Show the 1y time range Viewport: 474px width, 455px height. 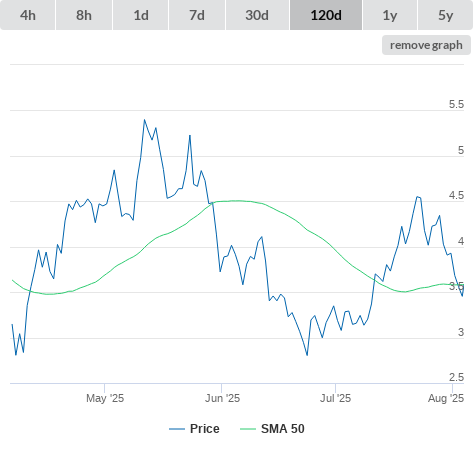pyautogui.click(x=390, y=15)
